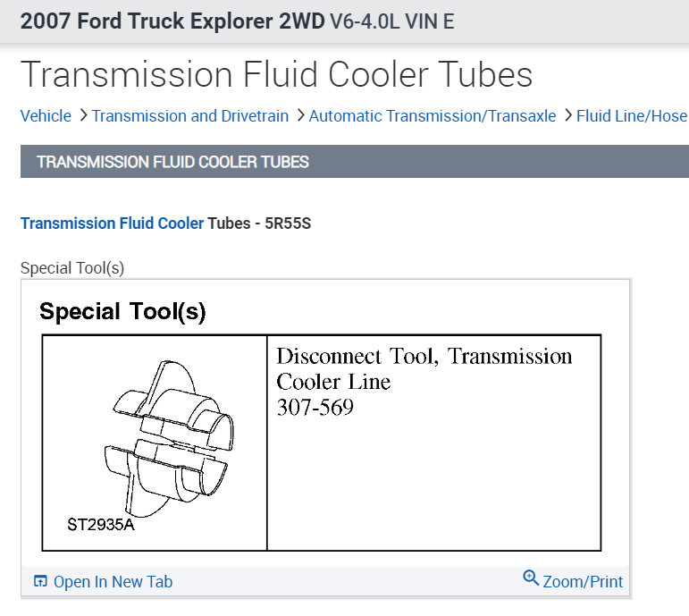
Task: Click the gray TRANSMISSION FLUID COOLER TUBES header
Action: (x=172, y=163)
